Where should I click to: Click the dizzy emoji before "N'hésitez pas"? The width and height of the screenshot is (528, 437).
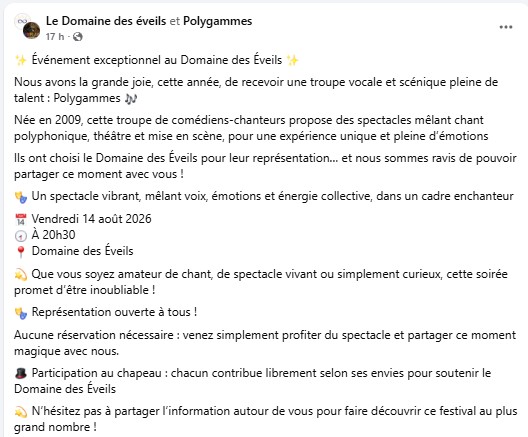[21, 411]
